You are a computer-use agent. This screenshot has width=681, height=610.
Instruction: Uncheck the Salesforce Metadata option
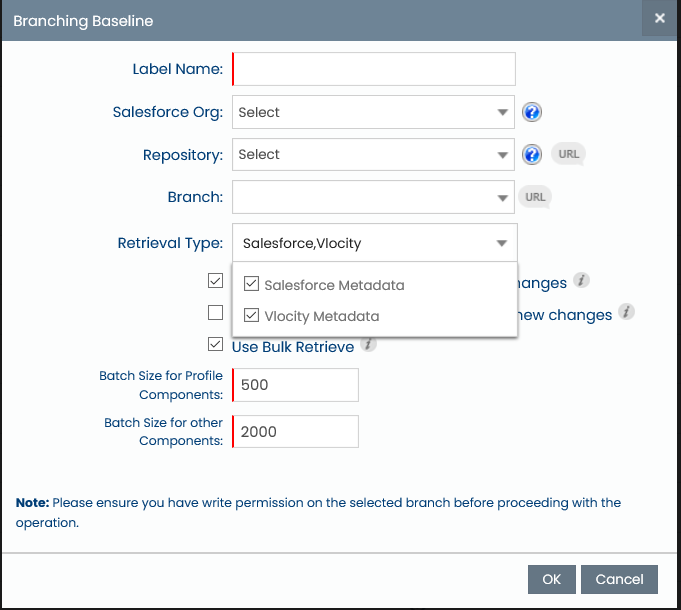(252, 285)
